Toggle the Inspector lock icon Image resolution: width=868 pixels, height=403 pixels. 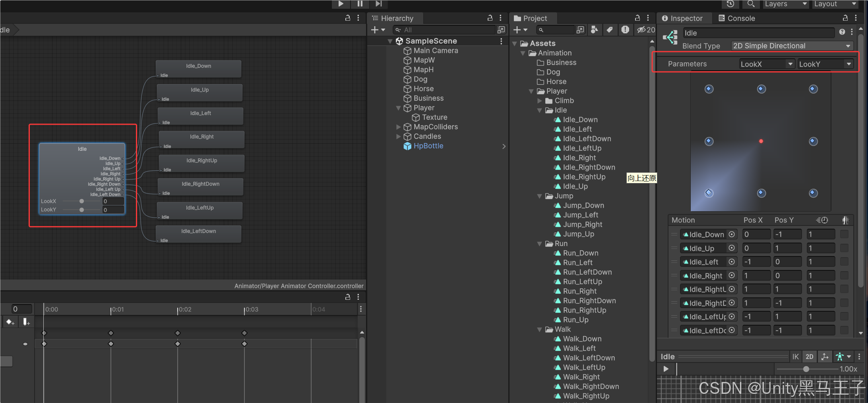[845, 18]
